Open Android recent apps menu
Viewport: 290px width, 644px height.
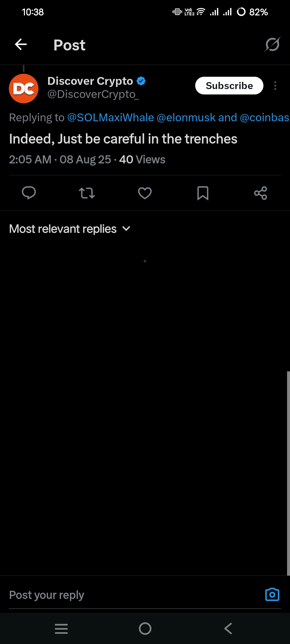61,628
